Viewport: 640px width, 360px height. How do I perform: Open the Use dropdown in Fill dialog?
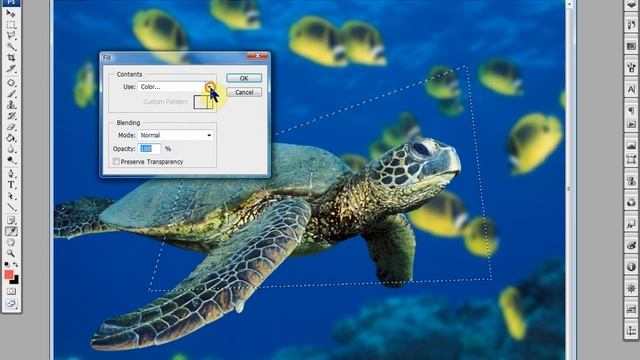(x=176, y=87)
